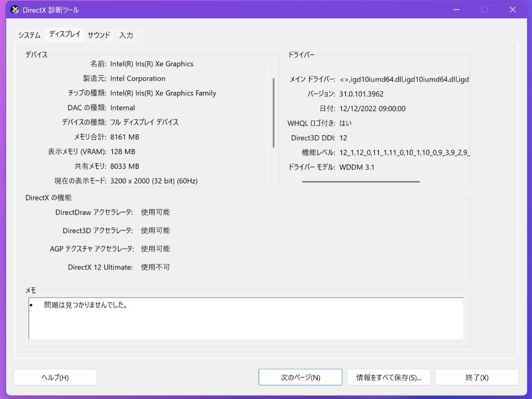Switch to the 入力 tab
This screenshot has width=532, height=399.
pyautogui.click(x=127, y=35)
